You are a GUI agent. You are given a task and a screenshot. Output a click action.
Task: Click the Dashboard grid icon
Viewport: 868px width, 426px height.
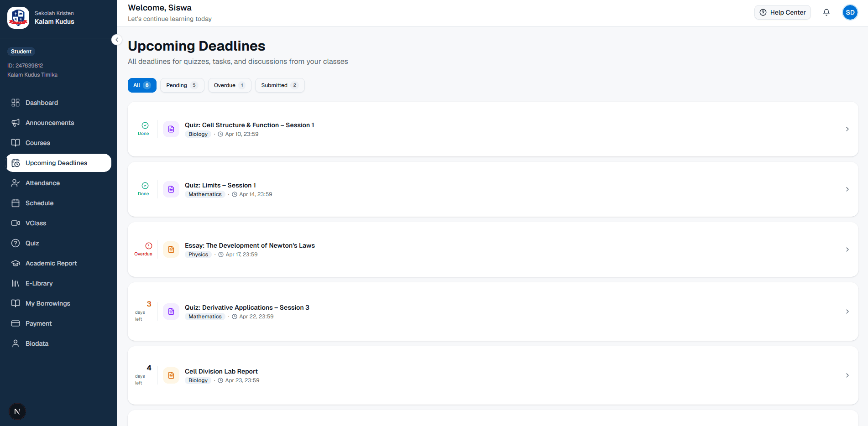[x=16, y=103]
